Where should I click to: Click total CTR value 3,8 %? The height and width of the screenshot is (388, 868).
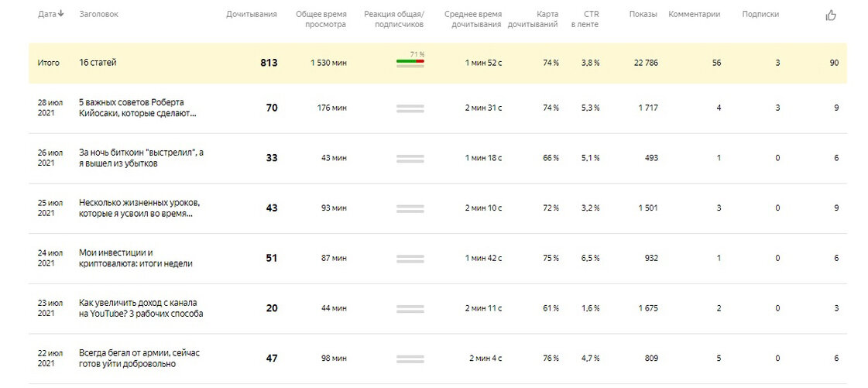[590, 63]
